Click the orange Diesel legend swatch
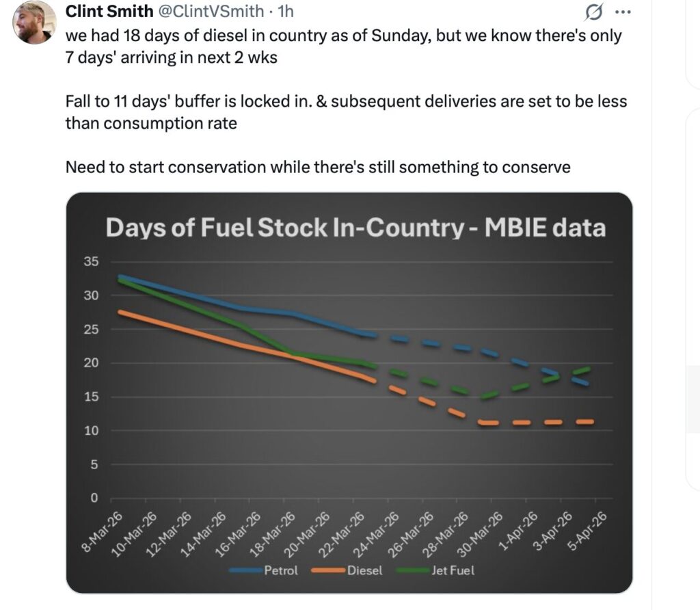Image resolution: width=700 pixels, height=610 pixels. pyautogui.click(x=328, y=570)
